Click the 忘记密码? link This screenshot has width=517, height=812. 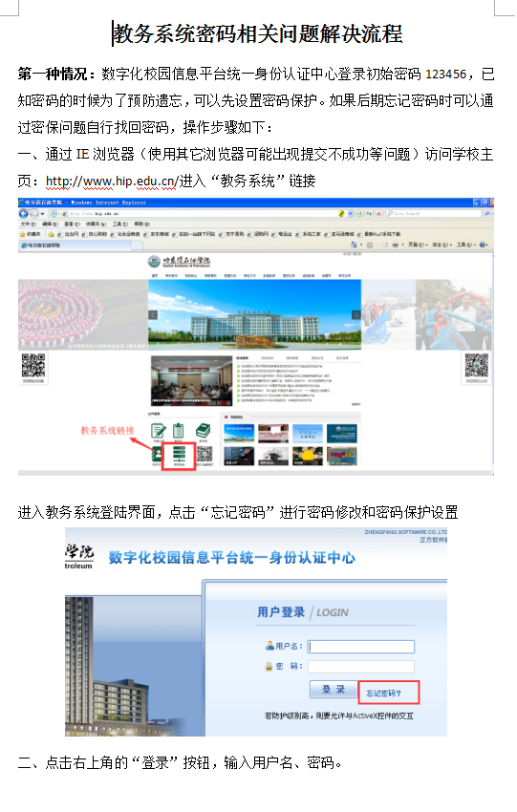[383, 693]
